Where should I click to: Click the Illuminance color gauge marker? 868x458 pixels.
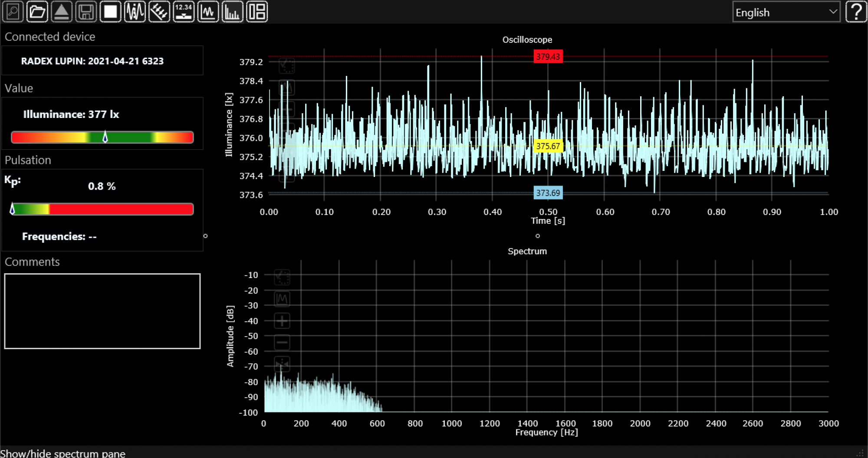[x=105, y=137]
